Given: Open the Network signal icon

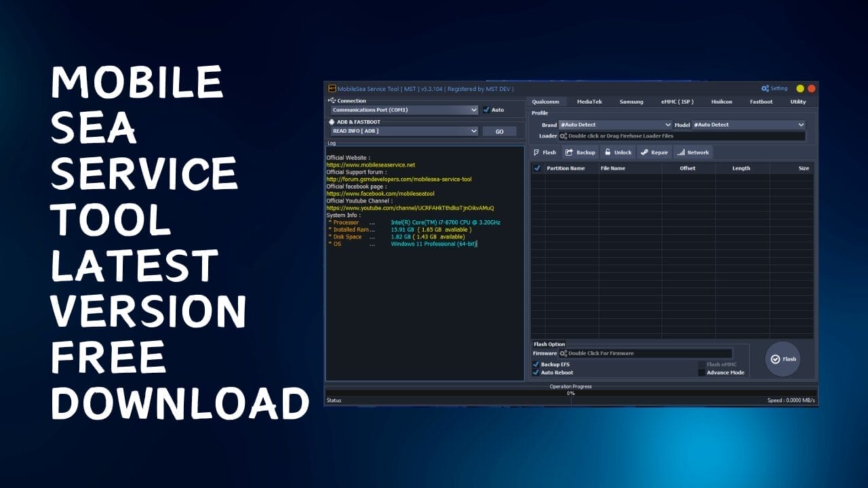Looking at the screenshot, I should (x=680, y=152).
